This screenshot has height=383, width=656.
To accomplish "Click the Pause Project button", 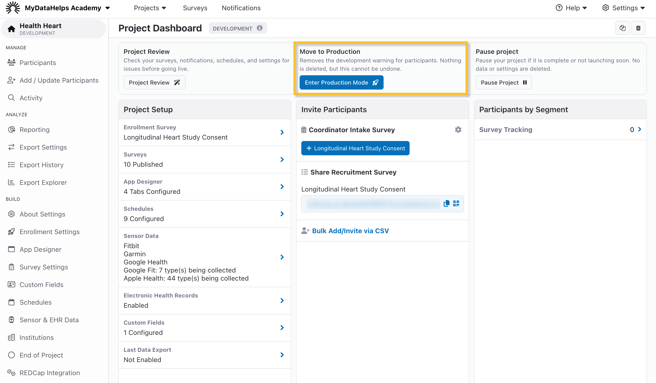I will click(503, 82).
